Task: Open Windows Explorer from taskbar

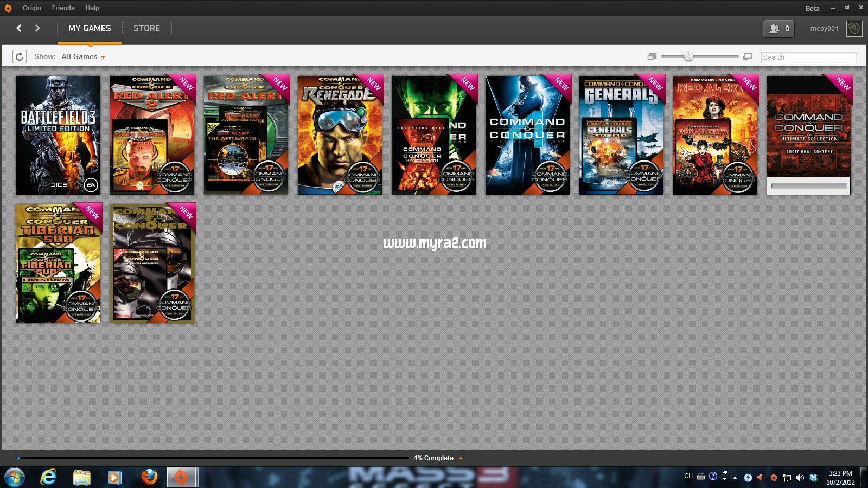Action: pyautogui.click(x=81, y=478)
